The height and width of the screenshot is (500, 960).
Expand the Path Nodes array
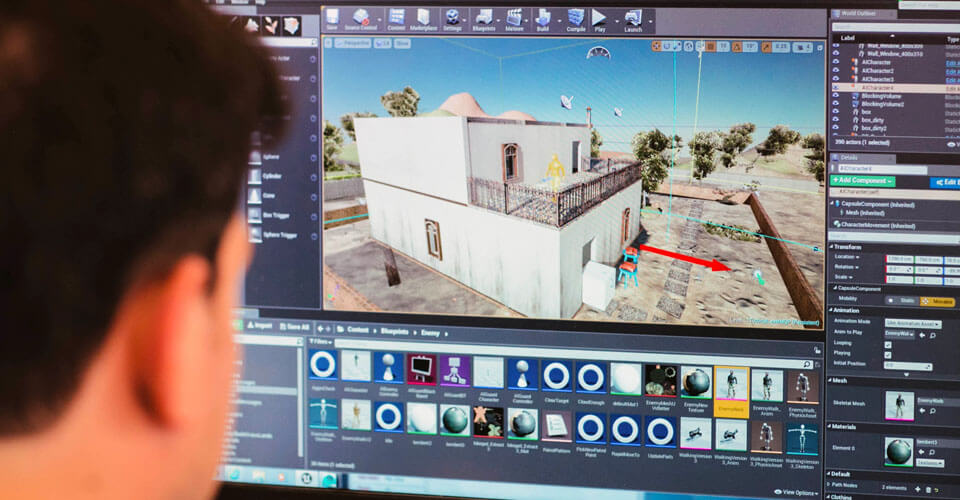[828, 485]
